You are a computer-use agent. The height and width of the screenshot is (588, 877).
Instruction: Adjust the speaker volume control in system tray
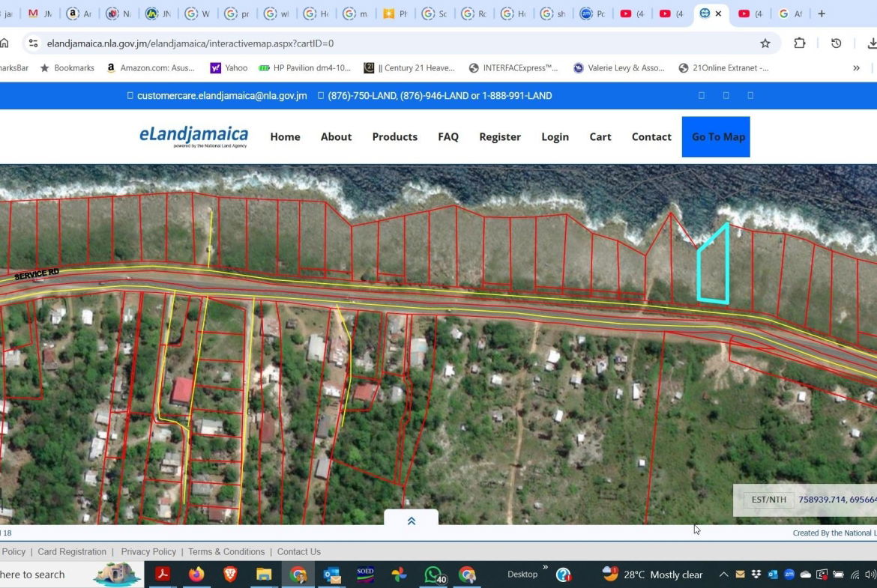point(868,575)
